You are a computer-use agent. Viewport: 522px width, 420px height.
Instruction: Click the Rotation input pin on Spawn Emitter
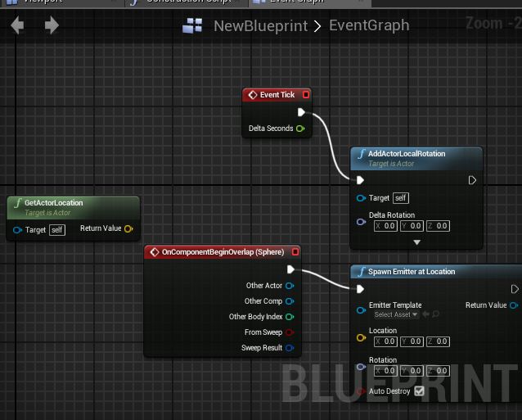click(x=361, y=367)
